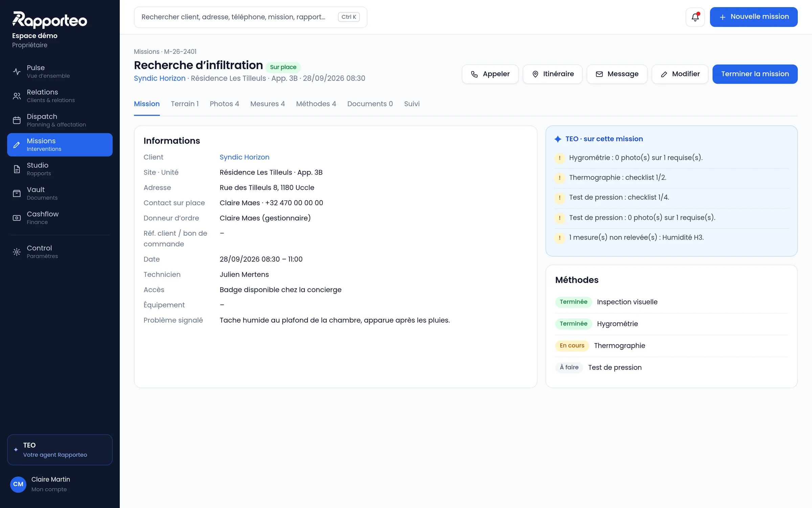Open Syndic Horizon link under mission title
The width and height of the screenshot is (812, 508).
160,78
